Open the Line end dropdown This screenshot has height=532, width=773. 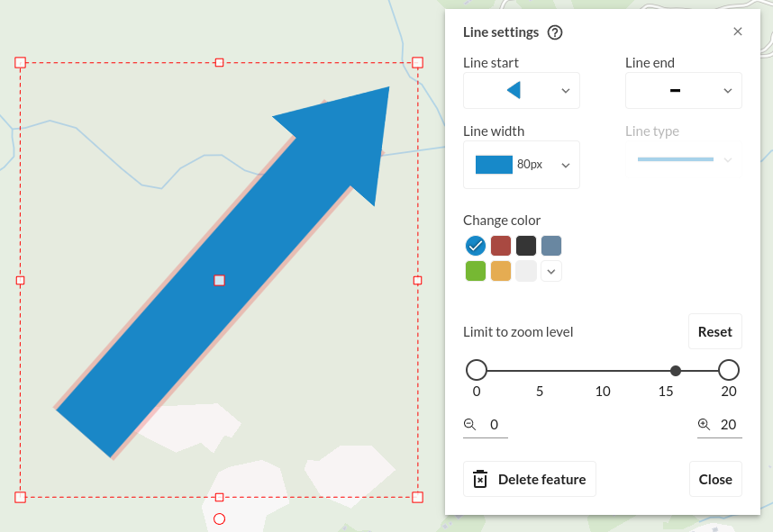point(683,91)
